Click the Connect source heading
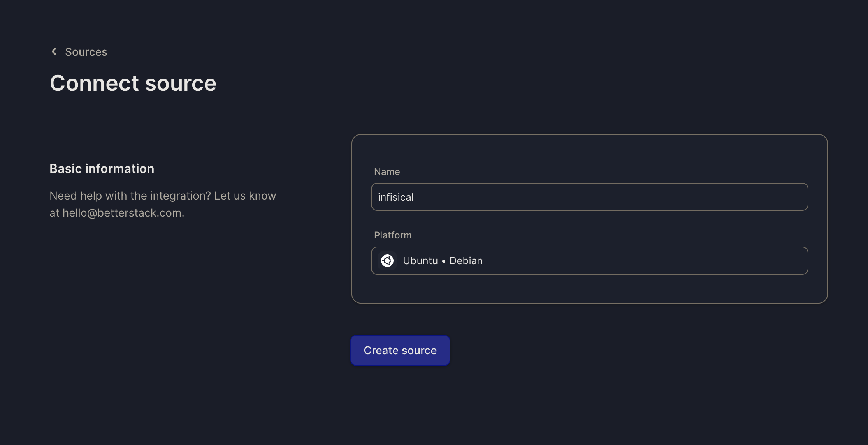868x445 pixels. coord(133,83)
